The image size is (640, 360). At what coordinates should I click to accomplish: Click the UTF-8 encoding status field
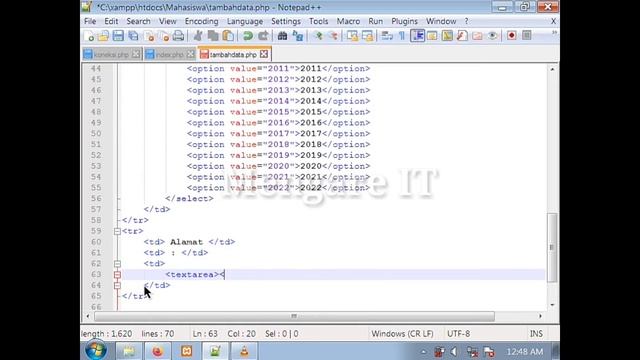pos(458,334)
